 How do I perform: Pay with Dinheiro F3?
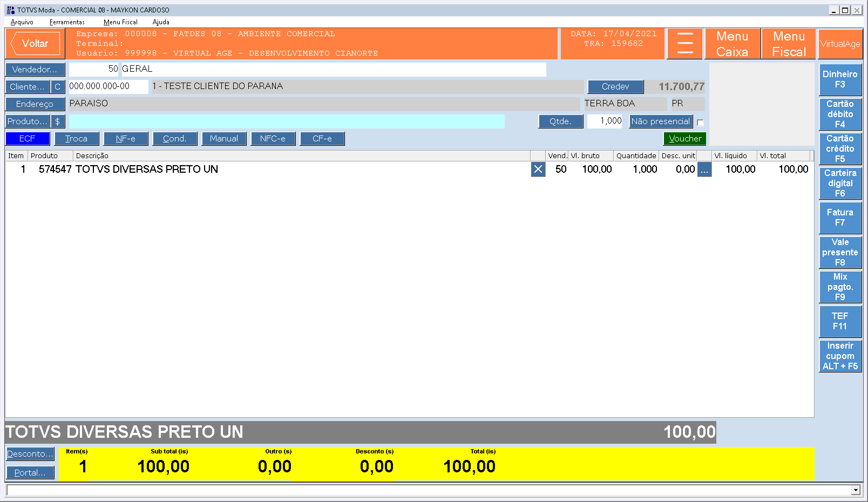(840, 79)
